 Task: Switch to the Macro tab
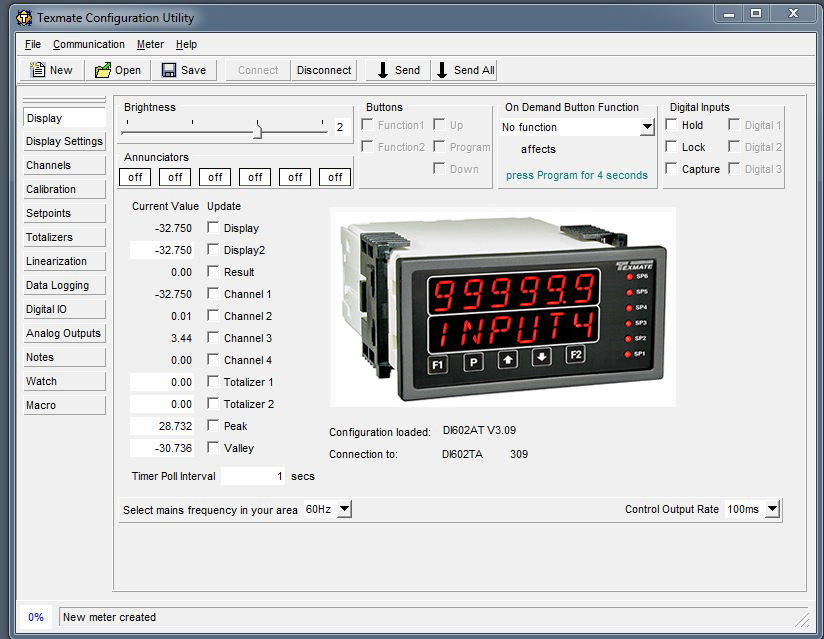pyautogui.click(x=64, y=405)
